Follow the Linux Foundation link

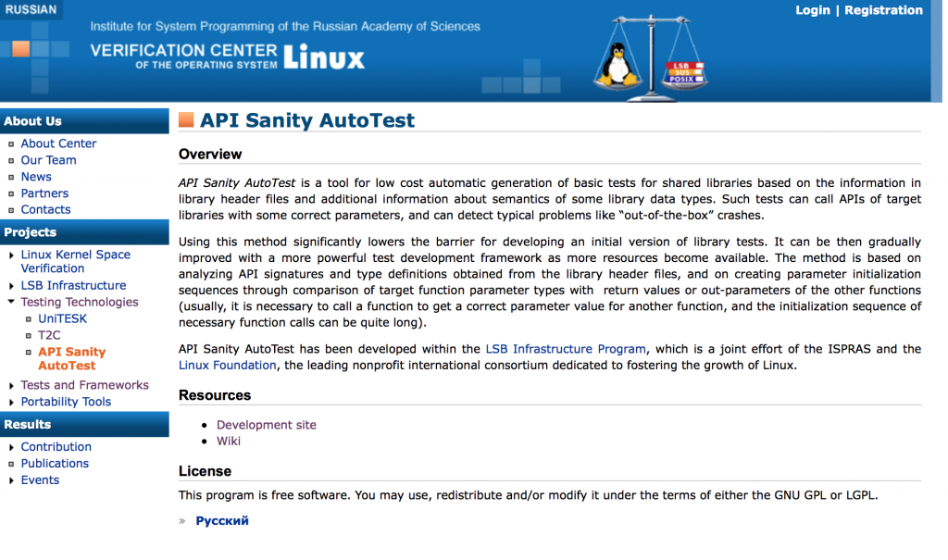(228, 366)
